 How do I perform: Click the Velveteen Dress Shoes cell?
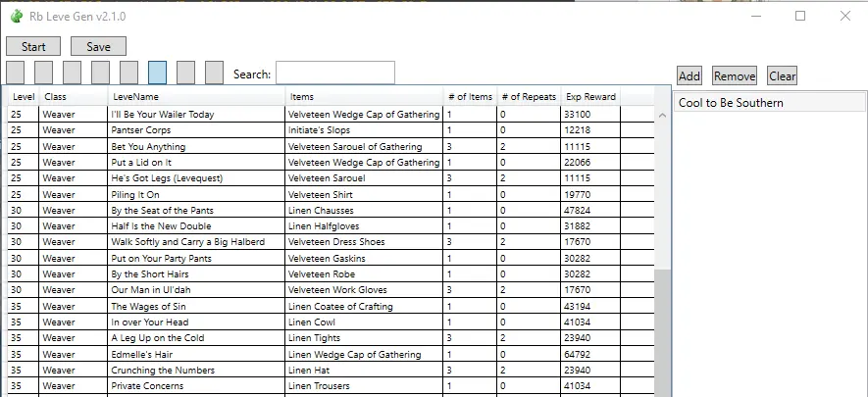coord(364,241)
